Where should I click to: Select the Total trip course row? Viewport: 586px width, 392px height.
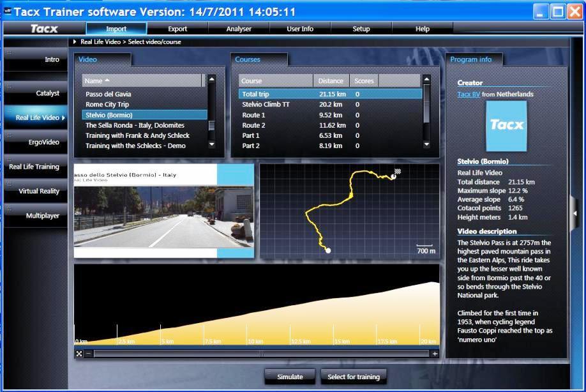point(331,94)
